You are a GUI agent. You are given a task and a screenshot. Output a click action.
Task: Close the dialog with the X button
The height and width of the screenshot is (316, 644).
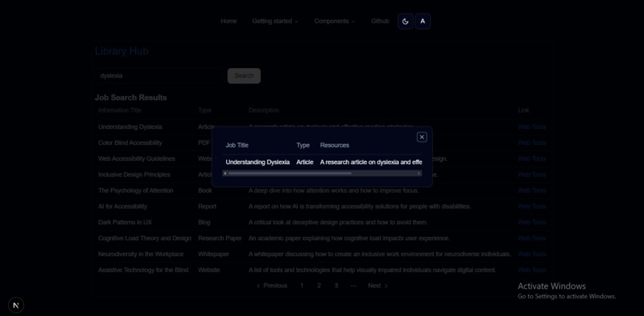(x=422, y=137)
